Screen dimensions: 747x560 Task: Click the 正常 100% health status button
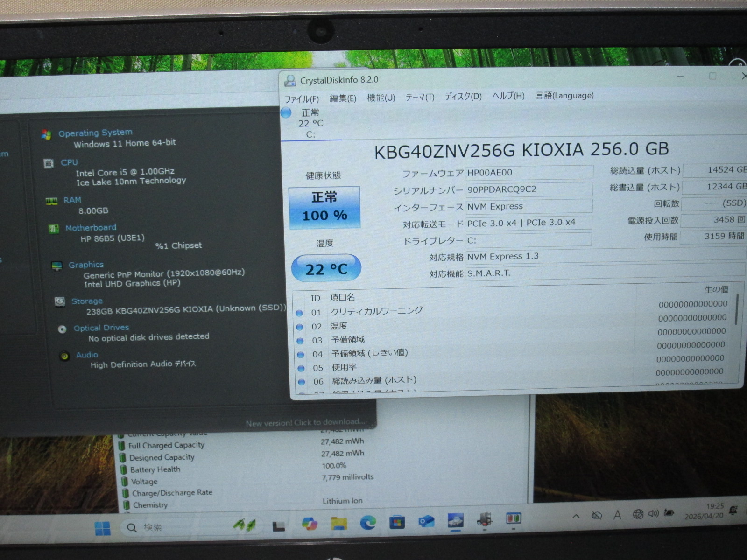324,207
